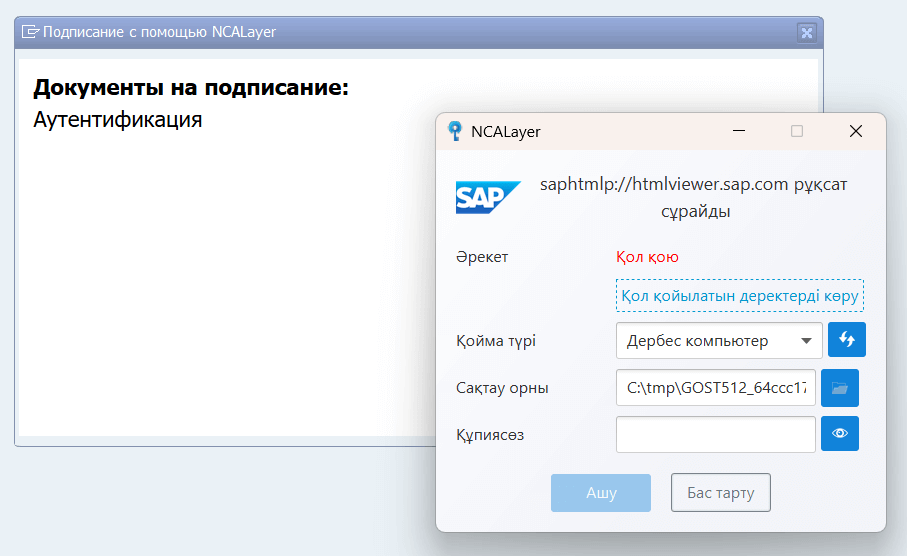The image size is (907, 556).
Task: Click the signing icon in the background window title
Action: (30, 32)
